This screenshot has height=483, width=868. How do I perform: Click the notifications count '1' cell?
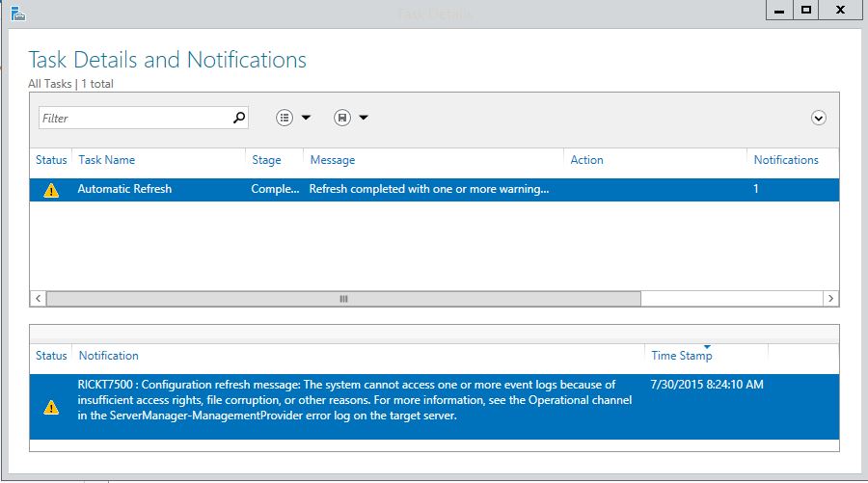(755, 189)
